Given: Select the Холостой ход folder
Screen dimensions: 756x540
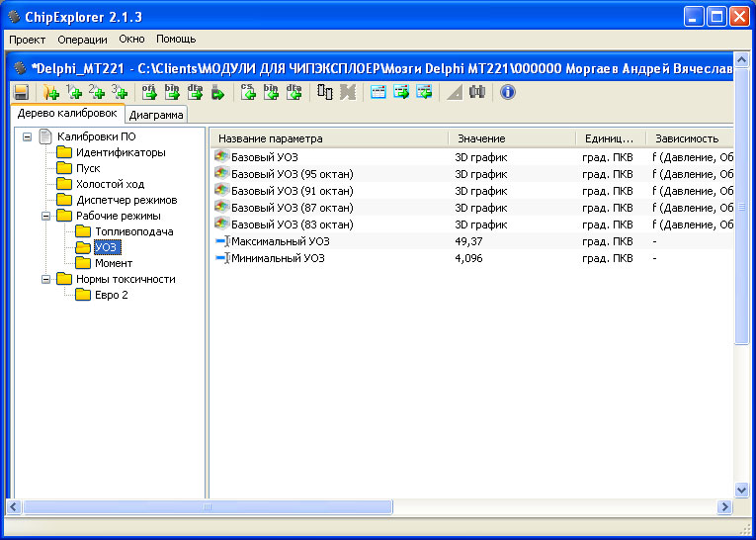Looking at the screenshot, I should click(109, 184).
